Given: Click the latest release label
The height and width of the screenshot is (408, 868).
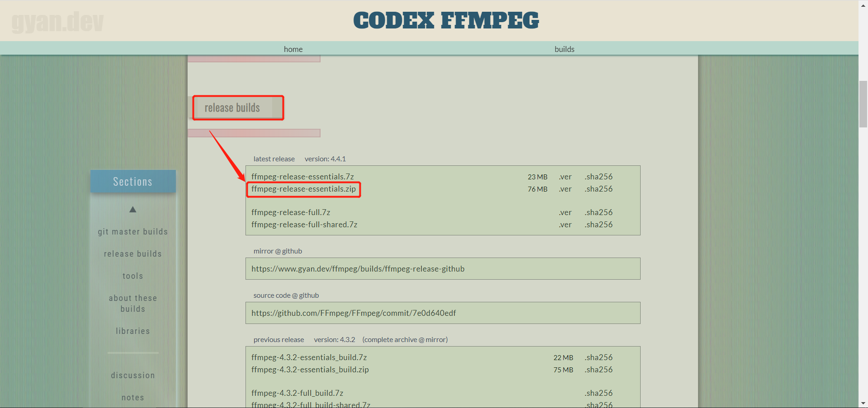Looking at the screenshot, I should coord(274,159).
